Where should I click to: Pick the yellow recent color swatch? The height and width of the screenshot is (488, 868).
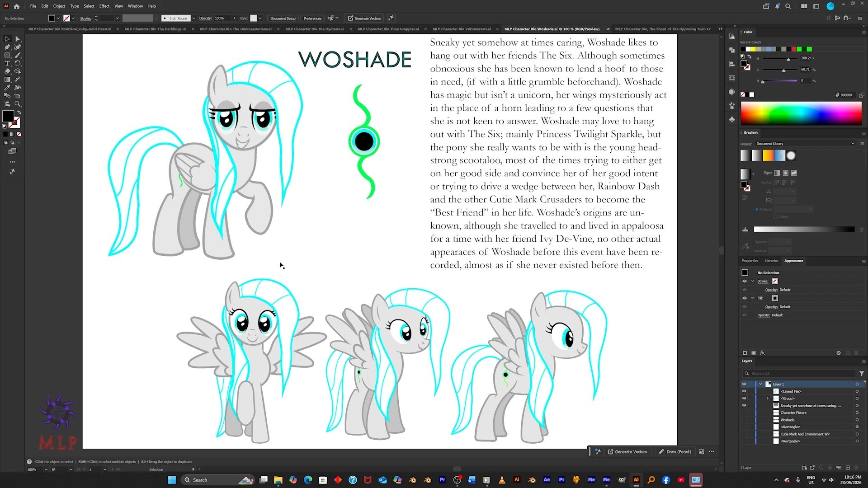[753, 49]
